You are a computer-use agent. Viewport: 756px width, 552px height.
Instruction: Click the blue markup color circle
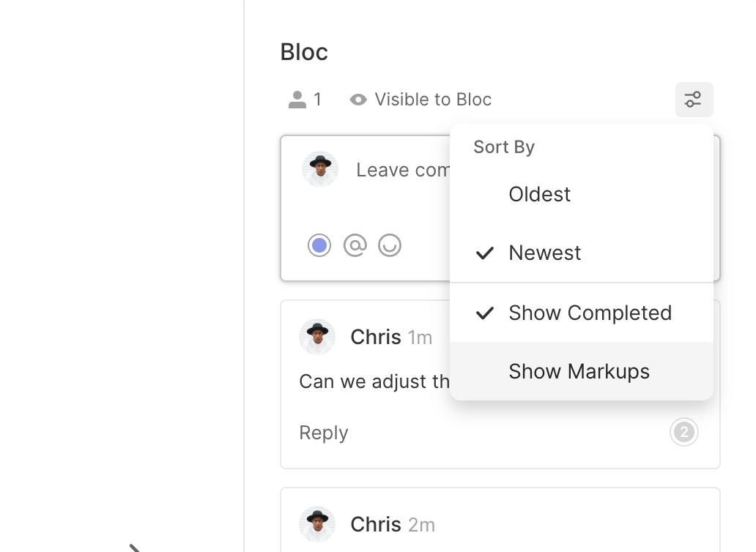coord(319,245)
